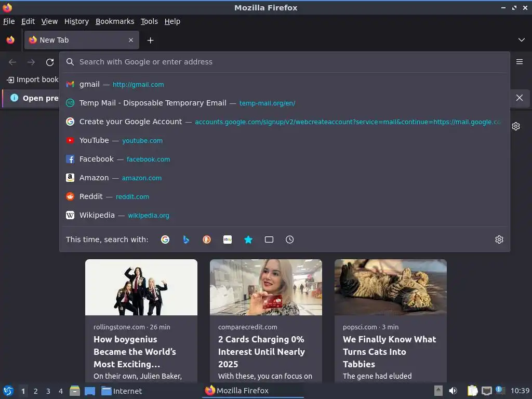The width and height of the screenshot is (532, 399).
Task: Open the File menu
Action: click(x=9, y=21)
